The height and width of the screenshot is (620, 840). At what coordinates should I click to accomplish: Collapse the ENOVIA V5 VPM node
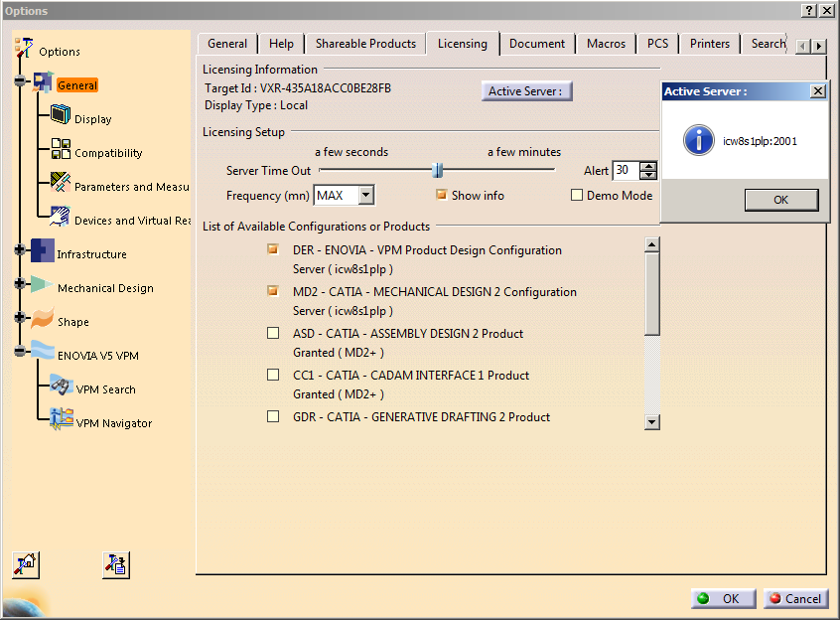point(20,354)
